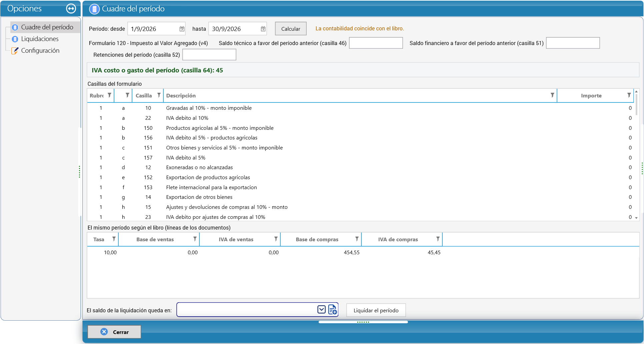Filter the Base de ventas column

tap(195, 239)
